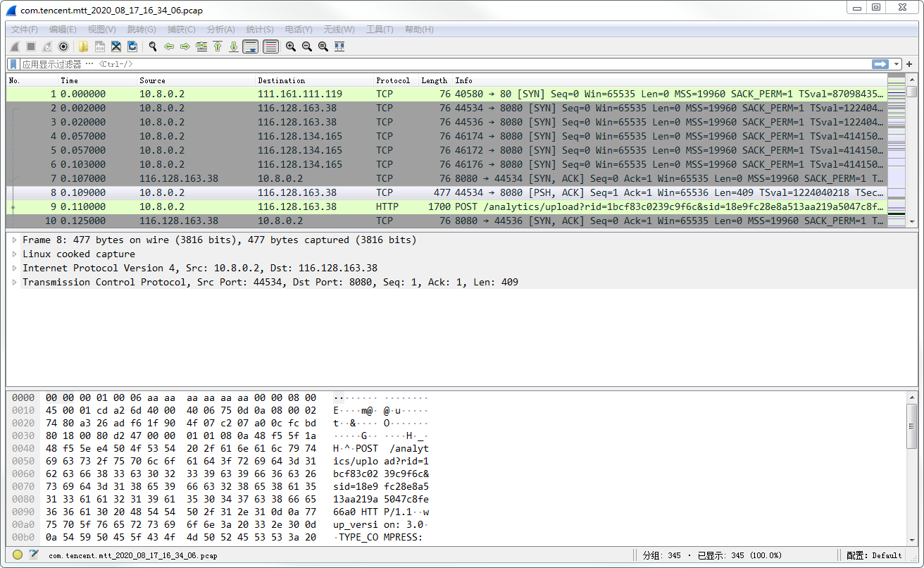The height and width of the screenshot is (568, 924).
Task: Open the 跳转(G) menu
Action: click(x=142, y=30)
